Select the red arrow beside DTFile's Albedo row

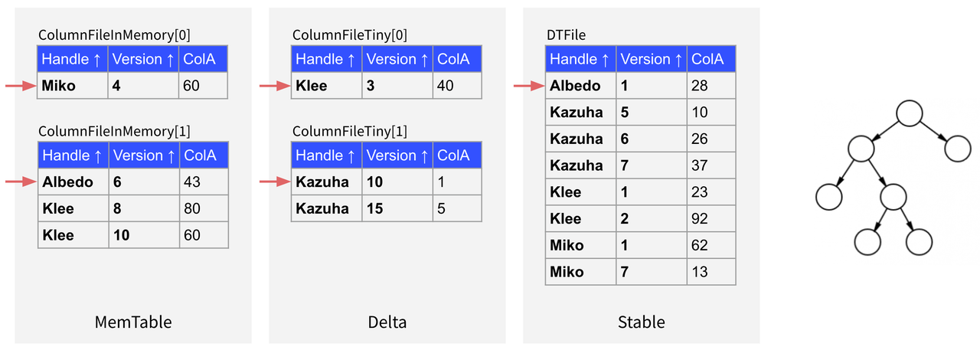click(x=529, y=86)
